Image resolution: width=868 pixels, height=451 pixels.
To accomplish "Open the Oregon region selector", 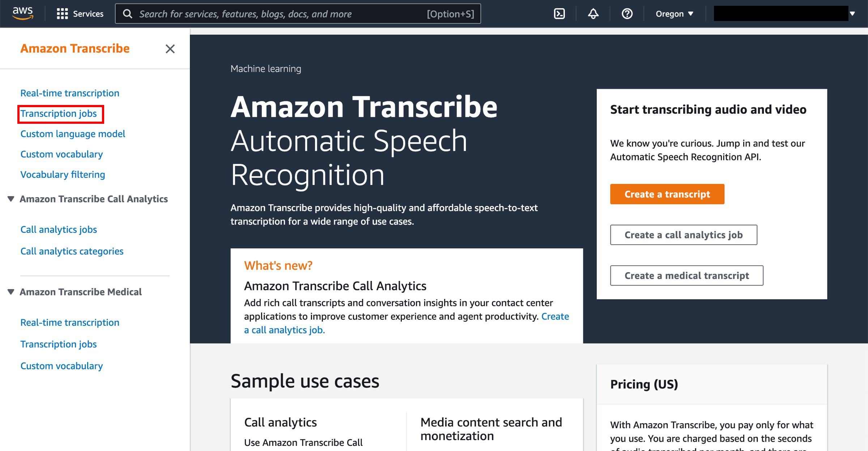I will click(673, 13).
